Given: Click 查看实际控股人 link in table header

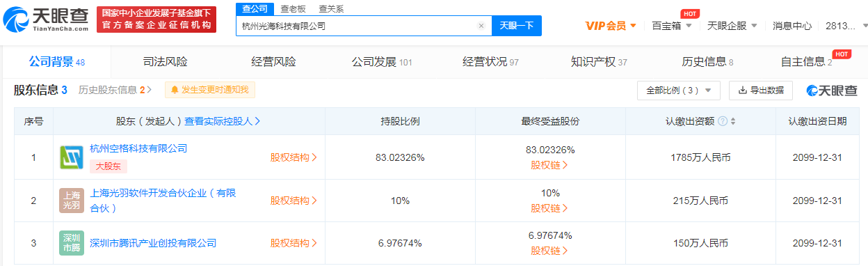Looking at the screenshot, I should point(223,121).
